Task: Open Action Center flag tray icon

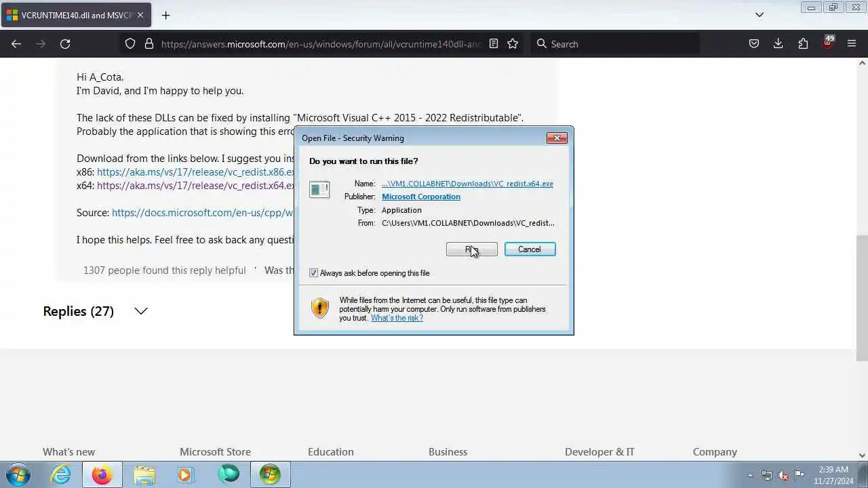Action: point(800,475)
